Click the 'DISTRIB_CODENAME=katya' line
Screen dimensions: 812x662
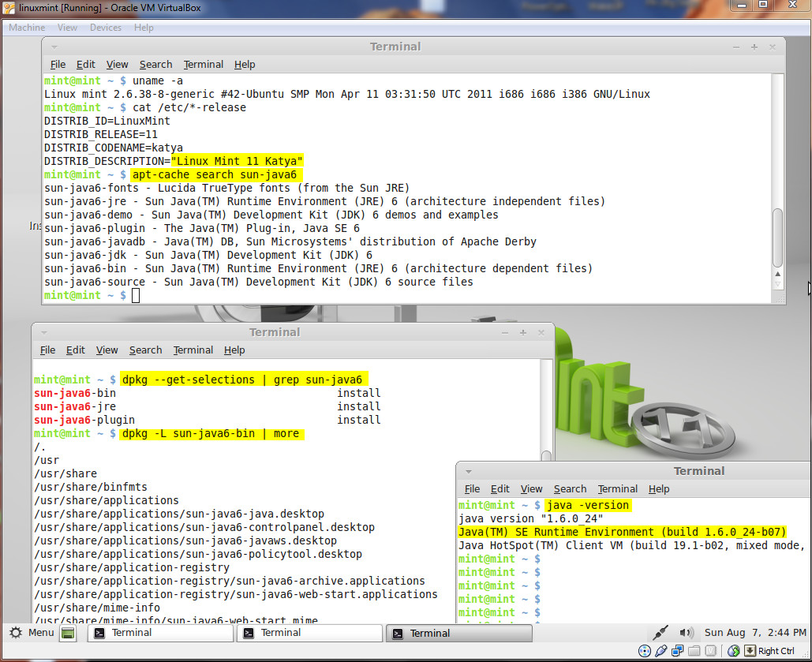click(x=114, y=148)
